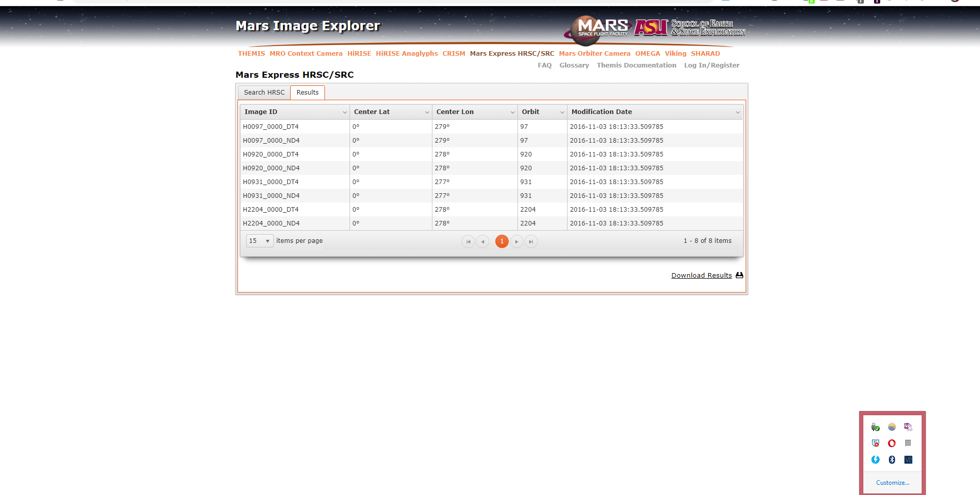
Task: Click the ASU School of Earth logo
Action: (690, 27)
